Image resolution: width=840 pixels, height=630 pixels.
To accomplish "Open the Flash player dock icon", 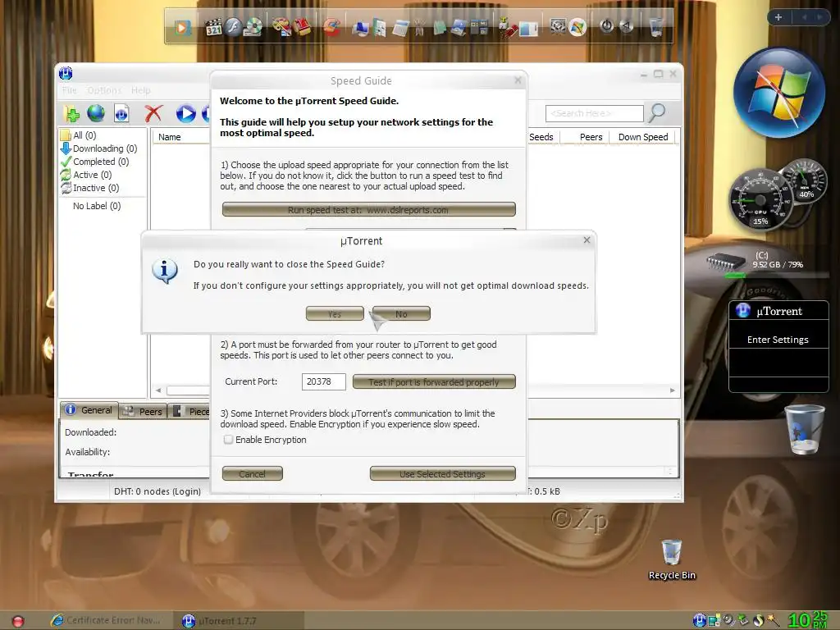I will tap(233, 26).
